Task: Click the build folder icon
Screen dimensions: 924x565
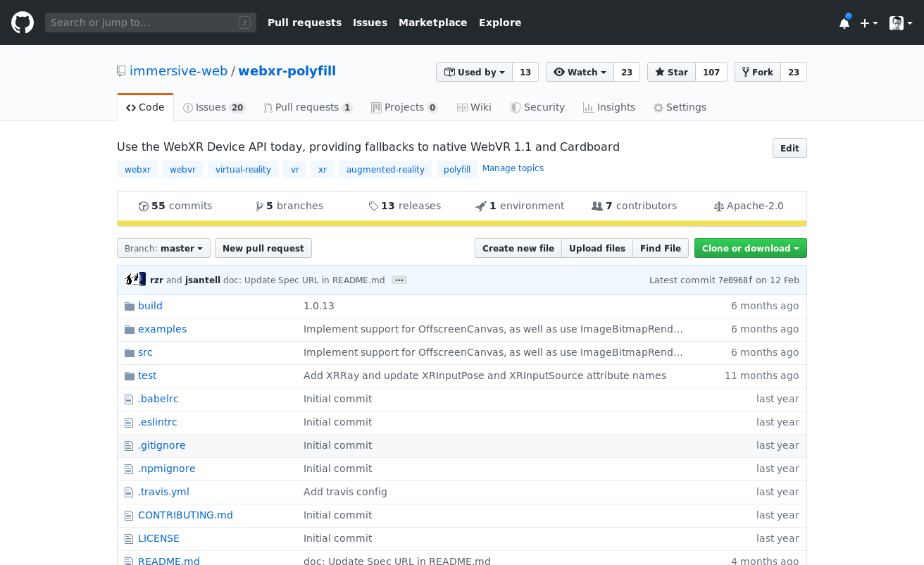Action: click(x=129, y=306)
